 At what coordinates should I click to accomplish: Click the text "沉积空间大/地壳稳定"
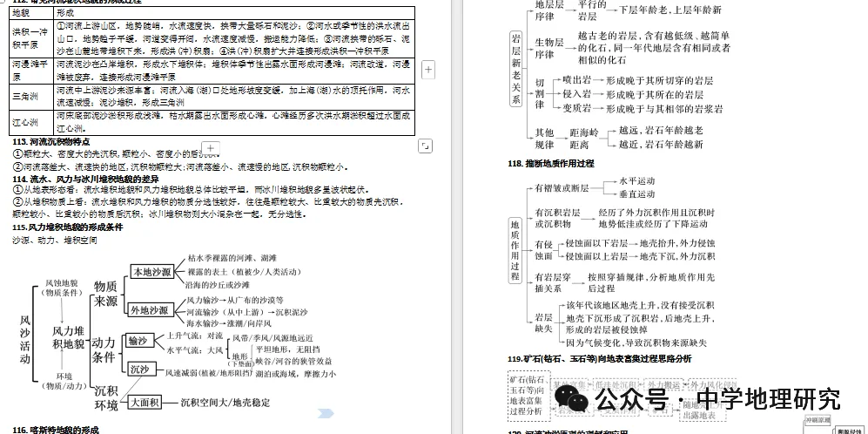coord(225,403)
